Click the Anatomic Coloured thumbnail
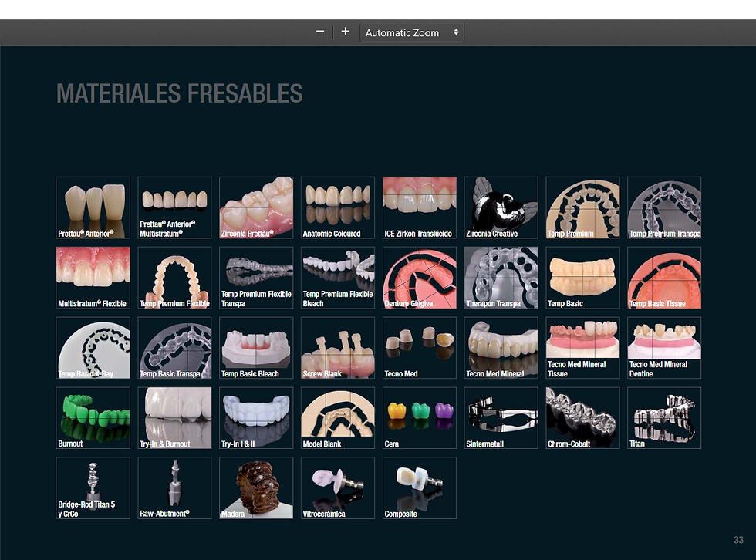The image size is (756, 560). [x=338, y=207]
